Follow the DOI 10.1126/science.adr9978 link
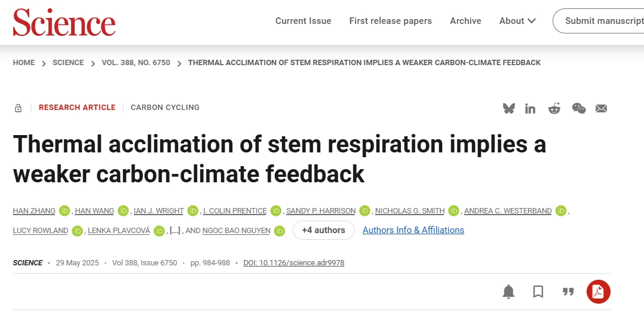The image size is (644, 315). (x=294, y=263)
